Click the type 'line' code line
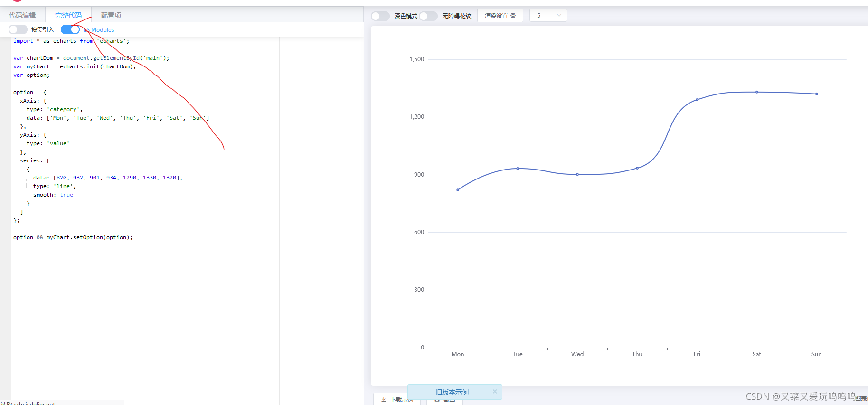The width and height of the screenshot is (868, 405). pos(55,186)
